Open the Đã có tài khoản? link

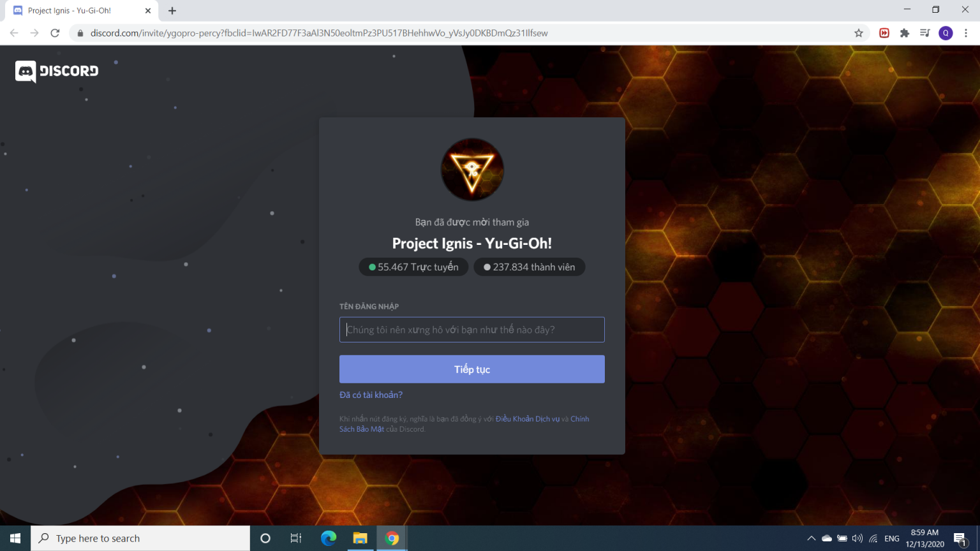click(371, 395)
